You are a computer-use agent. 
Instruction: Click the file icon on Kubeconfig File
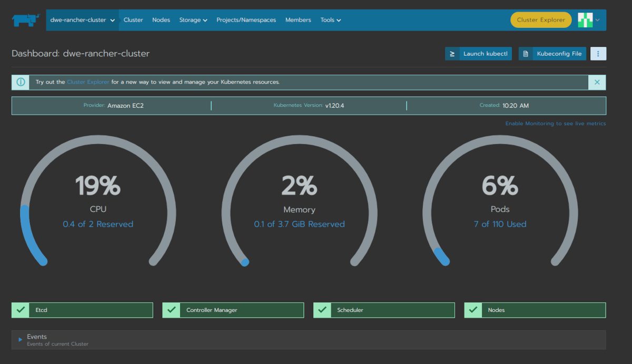coord(526,54)
